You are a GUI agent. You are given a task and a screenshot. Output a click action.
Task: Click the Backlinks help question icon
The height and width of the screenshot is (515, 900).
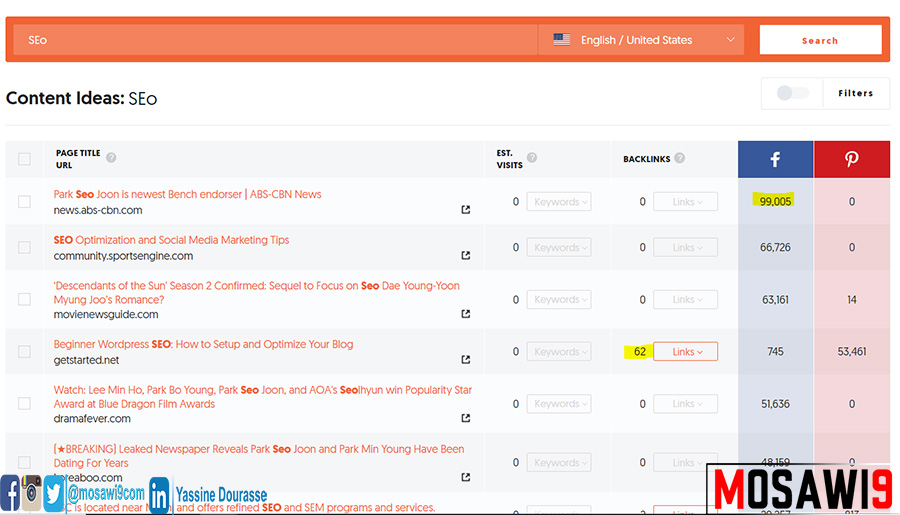pyautogui.click(x=680, y=158)
